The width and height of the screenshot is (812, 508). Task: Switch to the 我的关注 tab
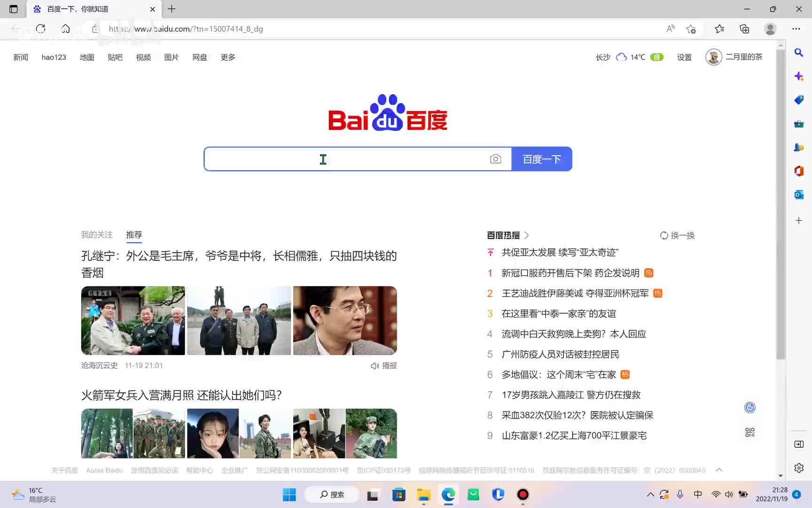click(x=97, y=235)
